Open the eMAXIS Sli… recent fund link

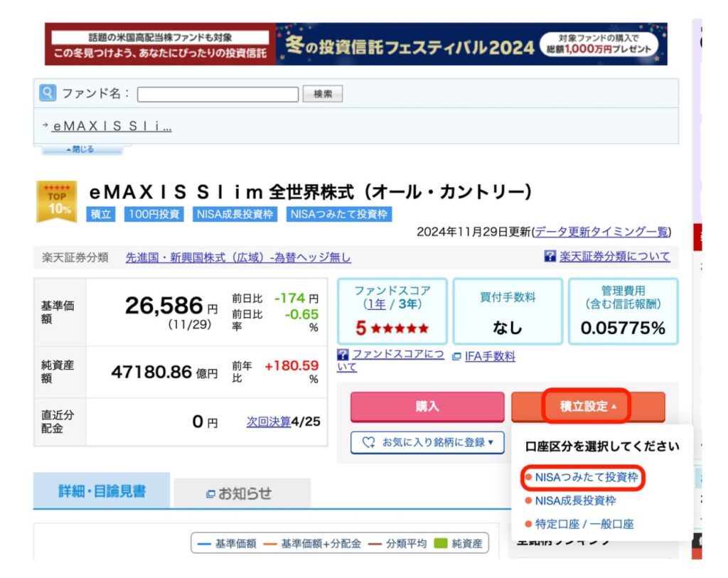(x=112, y=126)
